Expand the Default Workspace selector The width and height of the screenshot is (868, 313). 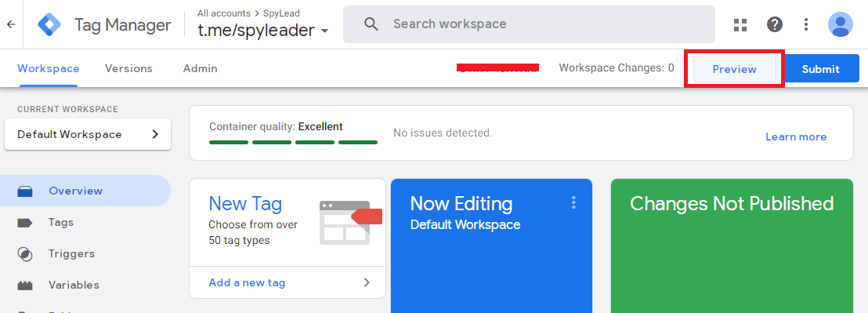point(88,135)
